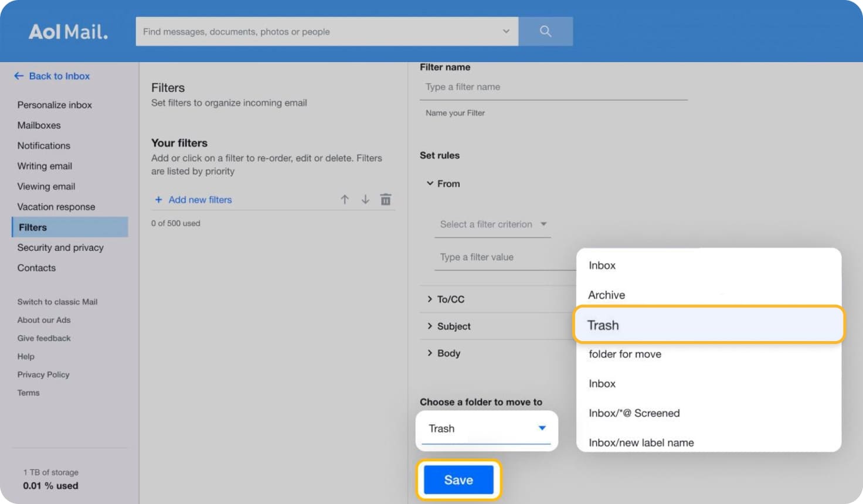Expand the search bar dropdown chevron
The width and height of the screenshot is (863, 504).
click(505, 31)
